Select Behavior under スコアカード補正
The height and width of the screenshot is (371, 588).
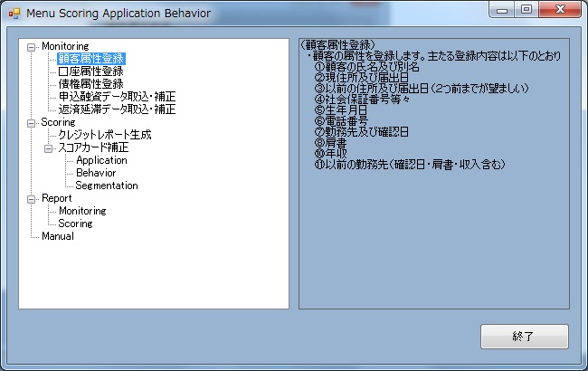(x=96, y=173)
